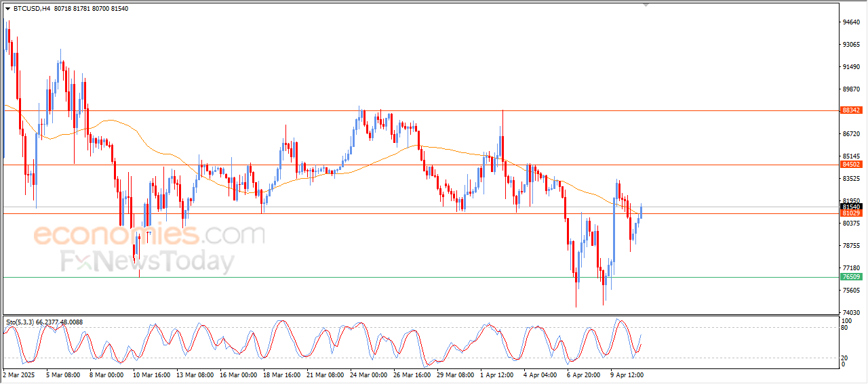The width and height of the screenshot is (868, 384).
Task: Click the BTCUSD,H4 chart title
Action: click(x=32, y=9)
